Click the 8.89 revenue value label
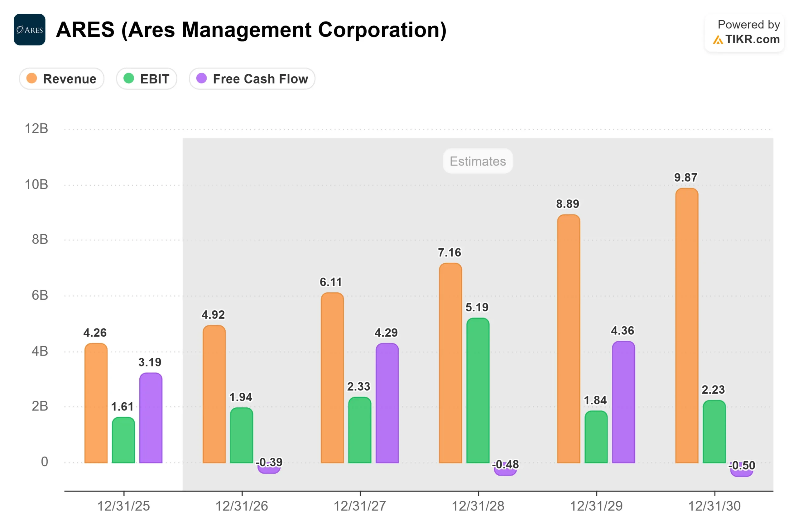This screenshot has width=798, height=532. [568, 204]
